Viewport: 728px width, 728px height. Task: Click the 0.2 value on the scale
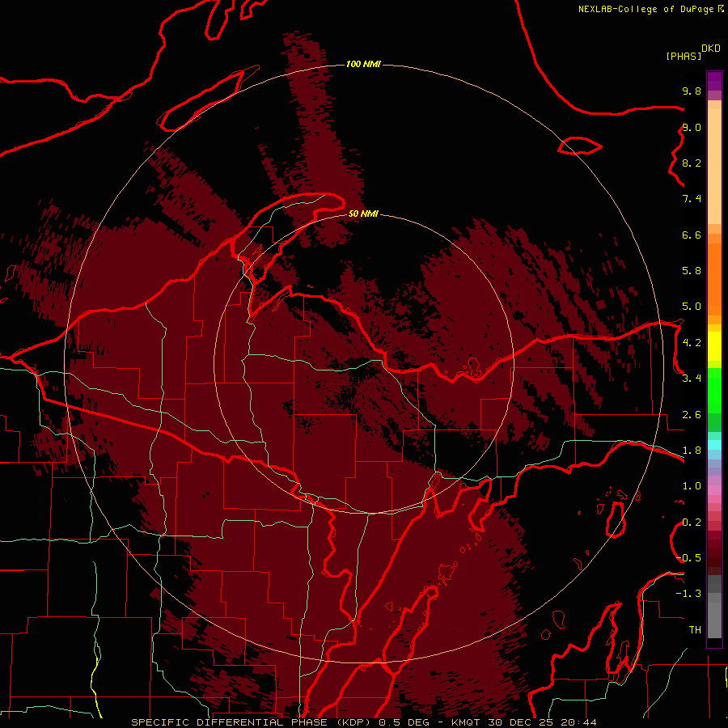click(x=692, y=523)
